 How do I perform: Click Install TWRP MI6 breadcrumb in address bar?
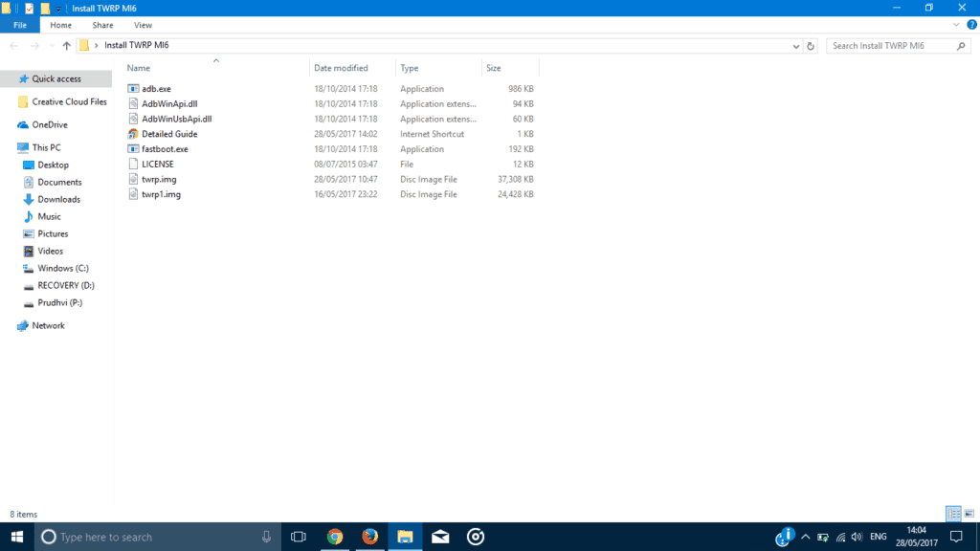(136, 45)
